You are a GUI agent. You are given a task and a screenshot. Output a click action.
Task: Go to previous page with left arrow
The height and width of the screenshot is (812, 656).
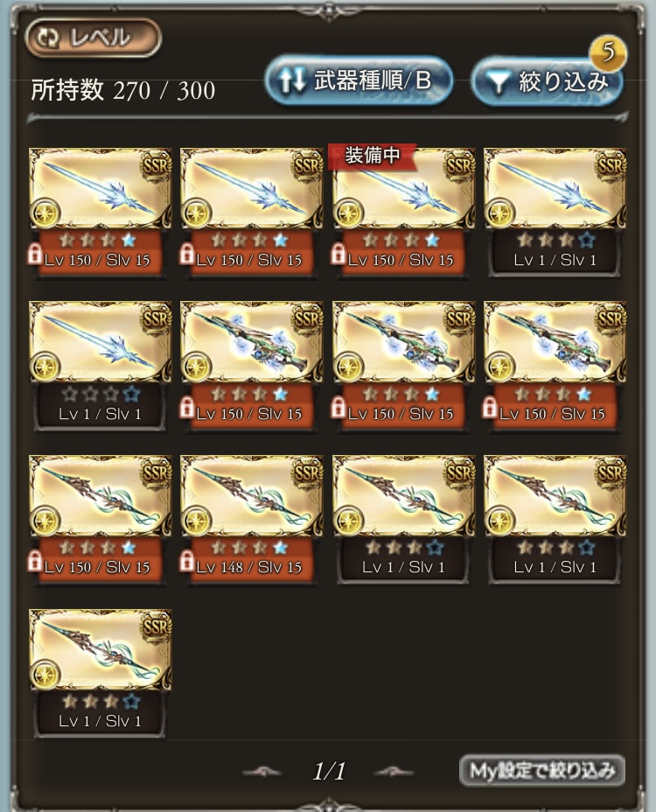click(262, 772)
